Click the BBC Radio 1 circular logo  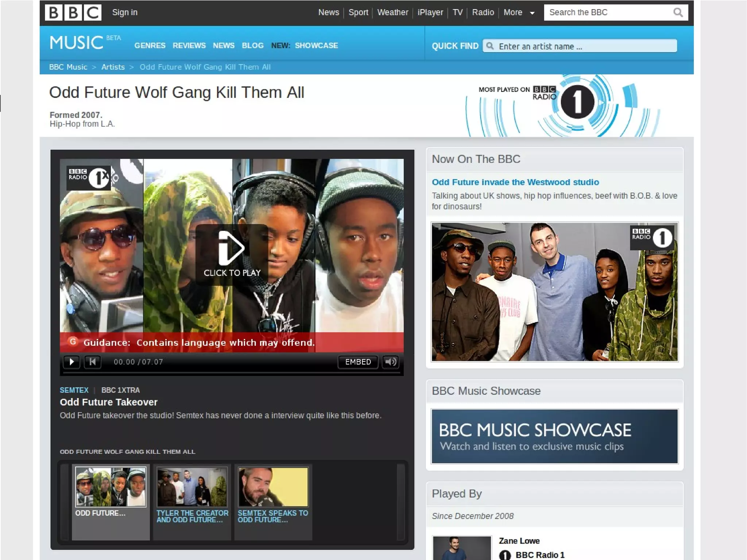[577, 102]
